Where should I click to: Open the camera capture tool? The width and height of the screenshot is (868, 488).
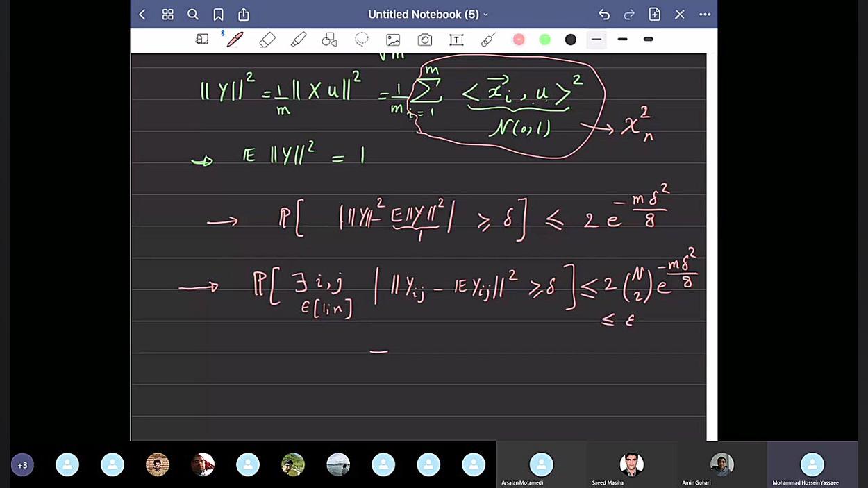point(424,40)
